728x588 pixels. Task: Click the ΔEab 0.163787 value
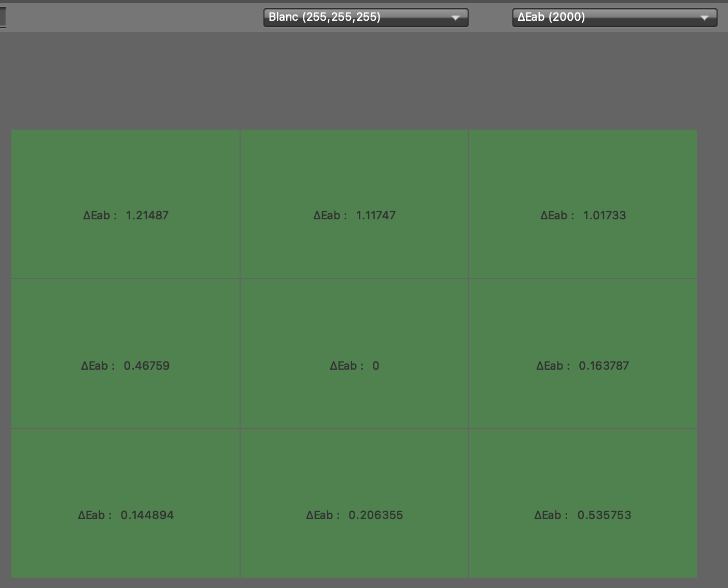click(604, 366)
